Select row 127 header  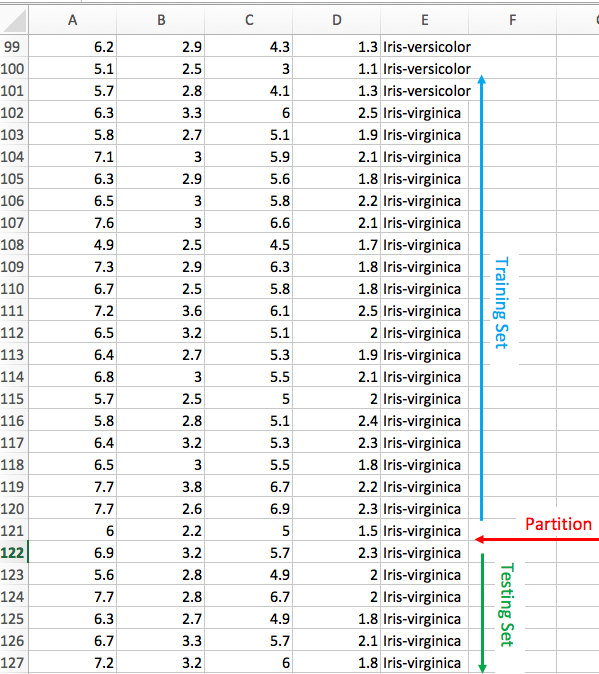point(14,663)
